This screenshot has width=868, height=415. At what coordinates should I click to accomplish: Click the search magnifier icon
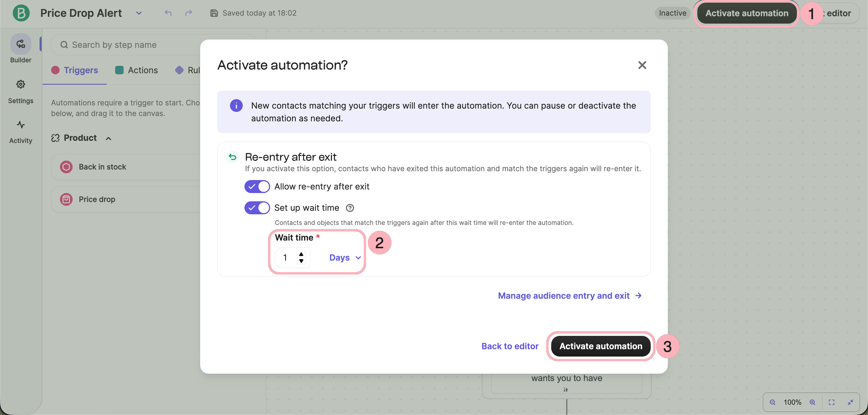pyautogui.click(x=64, y=45)
